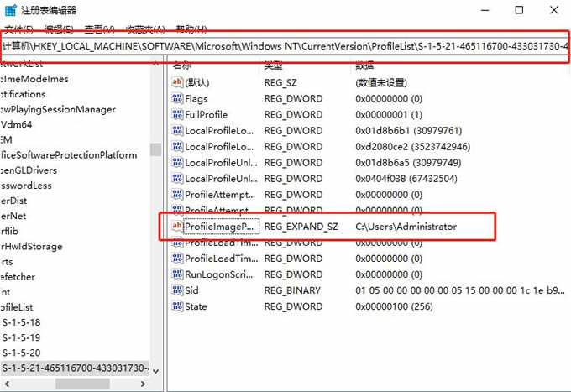Sort by the 类型 column header
The image size is (571, 392).
(274, 65)
